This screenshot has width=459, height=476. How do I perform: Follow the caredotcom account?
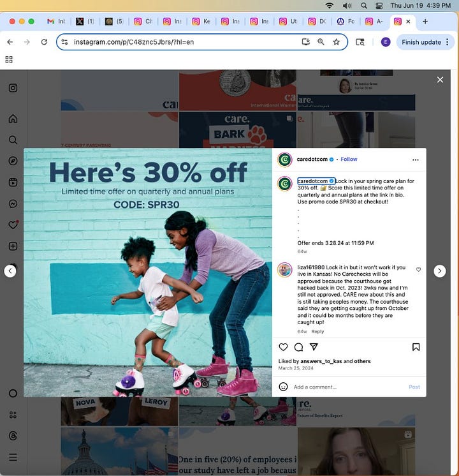(349, 159)
